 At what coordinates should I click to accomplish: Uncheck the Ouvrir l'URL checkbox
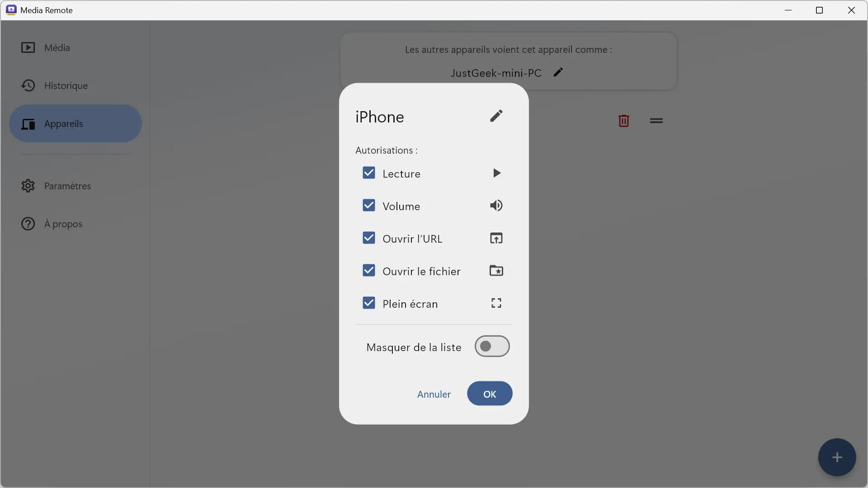[x=369, y=238]
